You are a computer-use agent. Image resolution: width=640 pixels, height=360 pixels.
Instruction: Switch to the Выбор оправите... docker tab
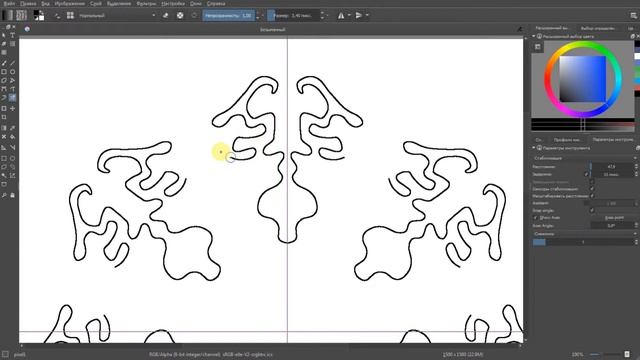(x=598, y=28)
